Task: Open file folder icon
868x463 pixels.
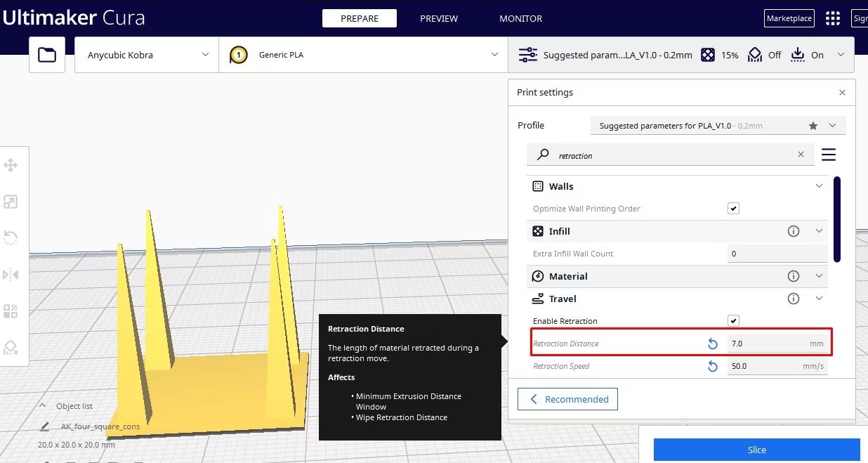Action: (x=47, y=55)
